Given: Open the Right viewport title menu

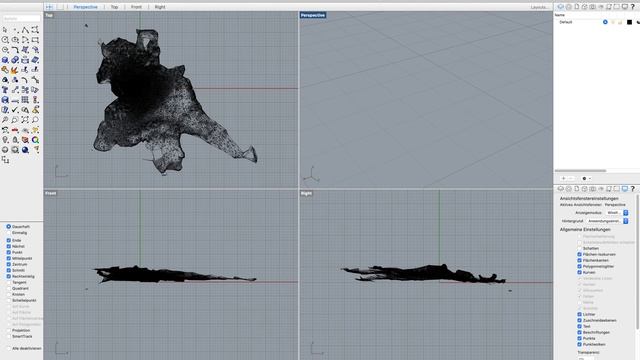Looking at the screenshot, I should (x=306, y=193).
